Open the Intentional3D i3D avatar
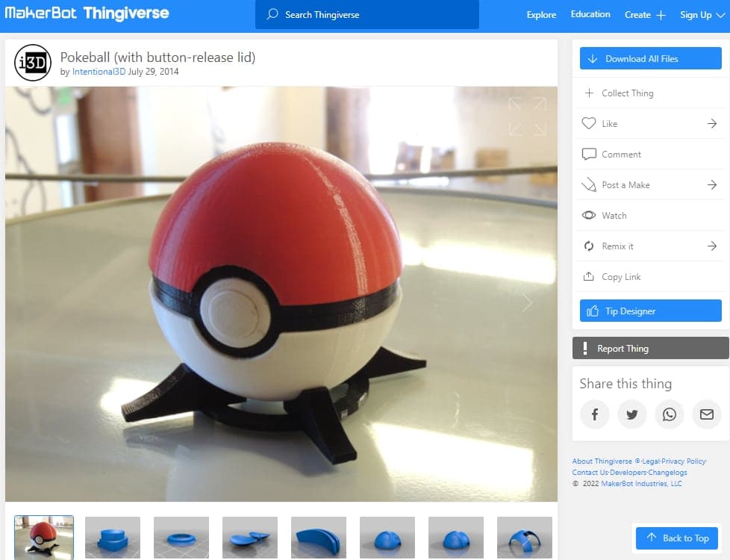 [x=33, y=63]
